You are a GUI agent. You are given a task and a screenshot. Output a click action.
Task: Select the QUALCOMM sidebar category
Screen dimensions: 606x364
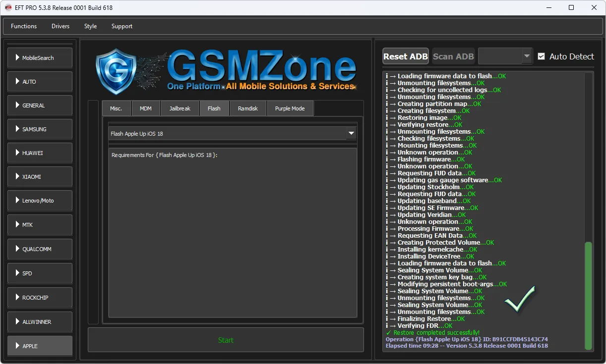pos(40,249)
